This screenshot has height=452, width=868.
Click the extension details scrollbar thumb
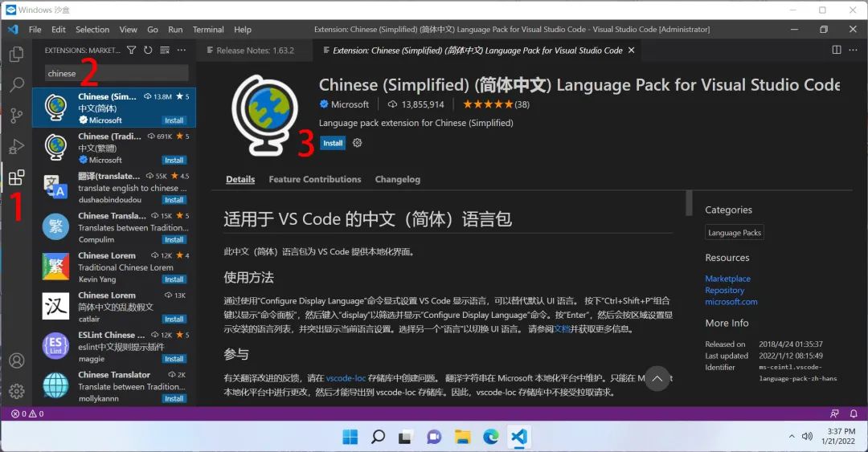pos(689,203)
